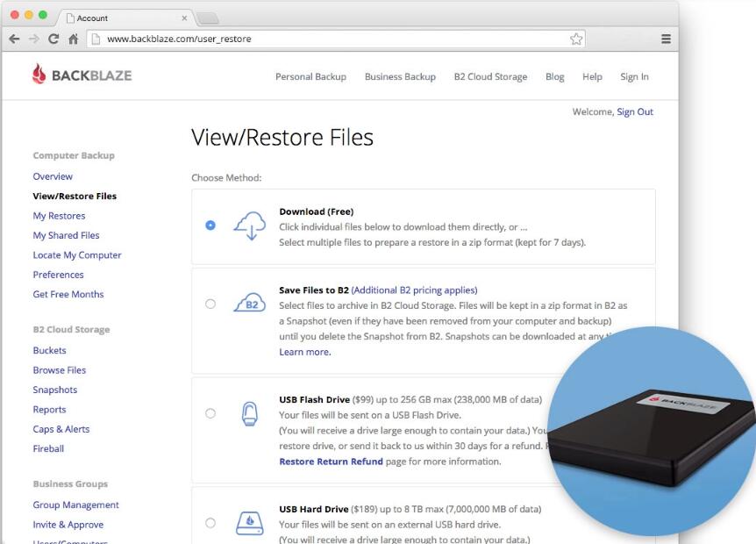Click the Choose Method label
Viewport: 756px width, 544px height.
[226, 178]
